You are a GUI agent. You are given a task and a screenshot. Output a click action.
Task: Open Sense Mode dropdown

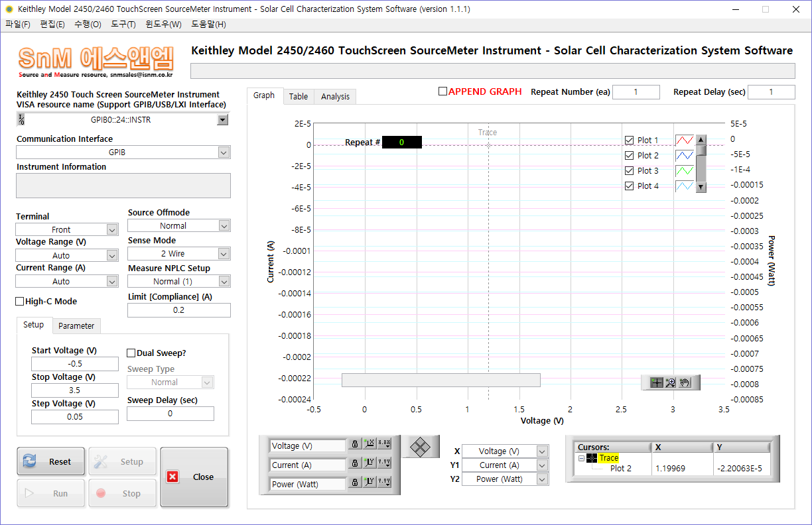224,253
